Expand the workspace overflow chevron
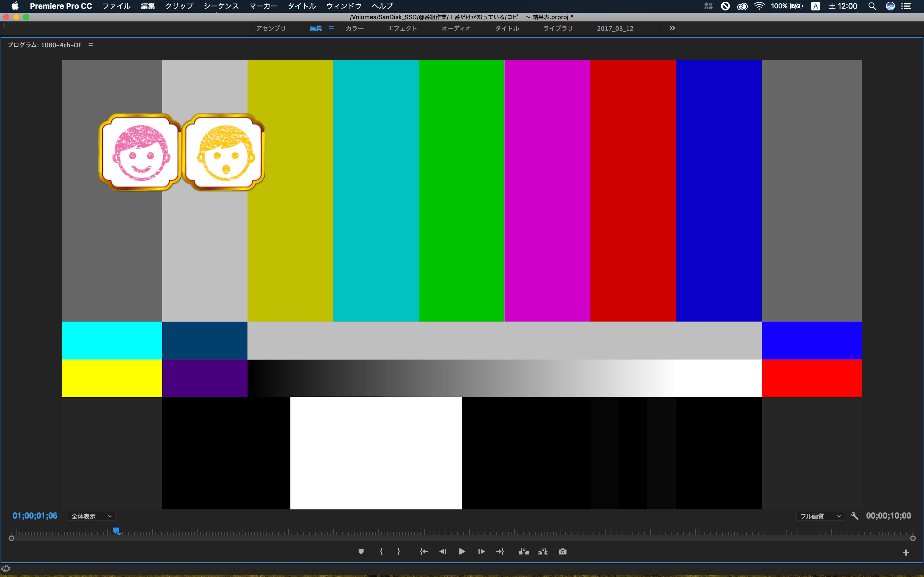Viewport: 924px width, 577px height. point(672,28)
